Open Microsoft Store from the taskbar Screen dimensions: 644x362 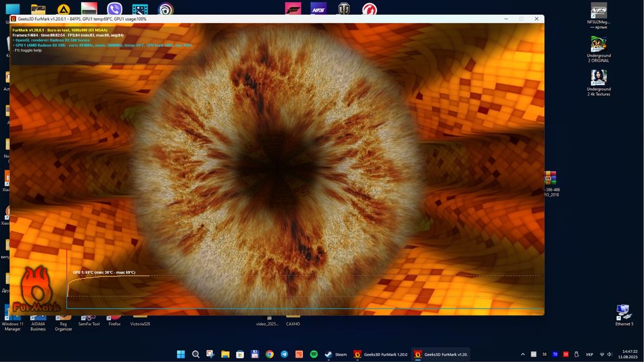tap(240, 354)
